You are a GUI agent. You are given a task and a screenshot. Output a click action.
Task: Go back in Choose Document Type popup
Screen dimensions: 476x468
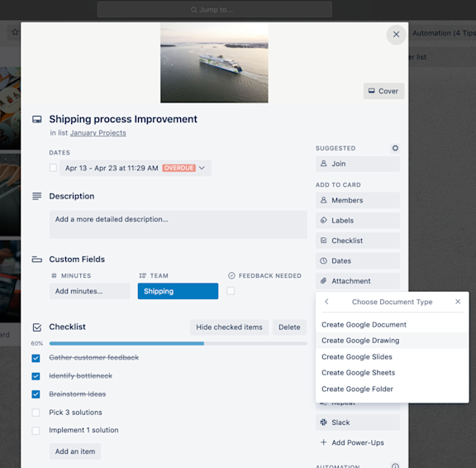pos(326,302)
